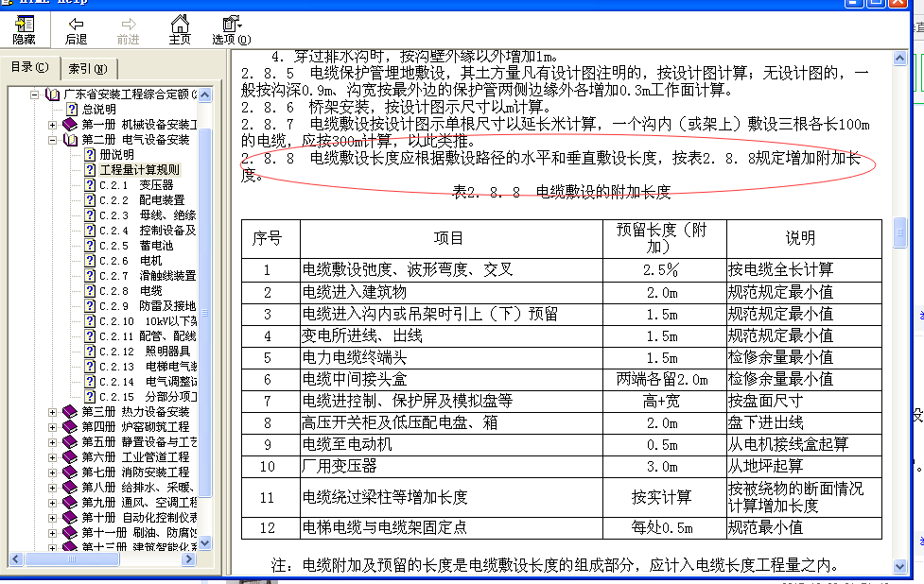
Task: Click the content pane scroll-up arrow
Action: 899,58
